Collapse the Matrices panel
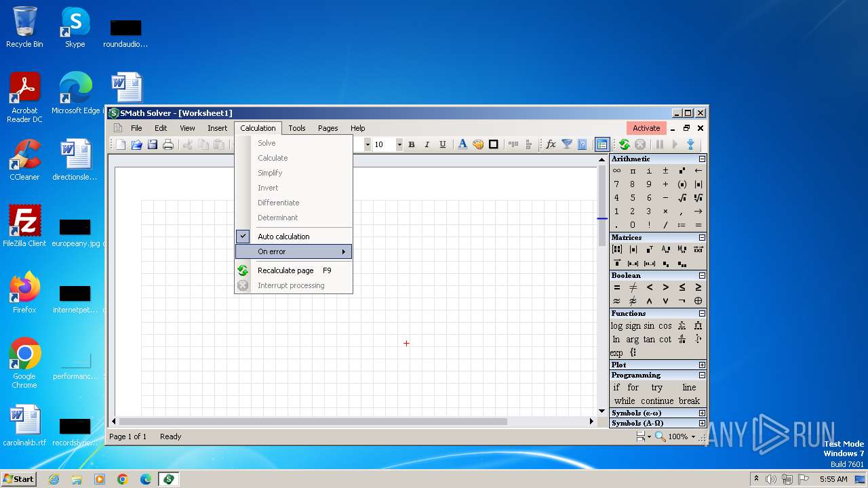Viewport: 868px width, 488px height. pos(702,238)
